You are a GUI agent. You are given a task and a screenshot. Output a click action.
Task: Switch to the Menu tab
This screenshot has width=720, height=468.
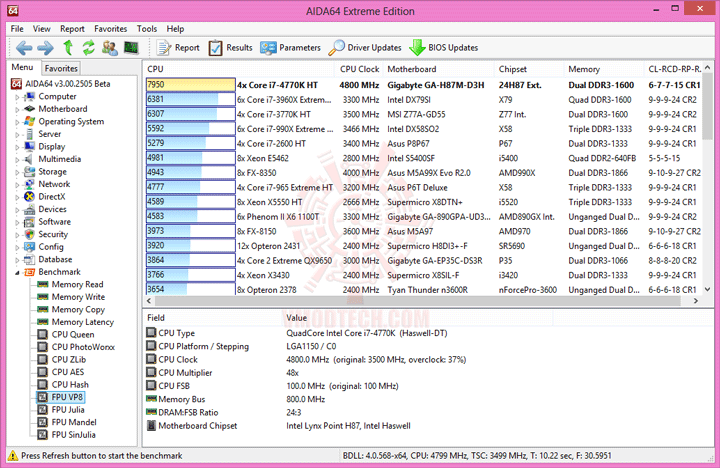click(x=22, y=67)
